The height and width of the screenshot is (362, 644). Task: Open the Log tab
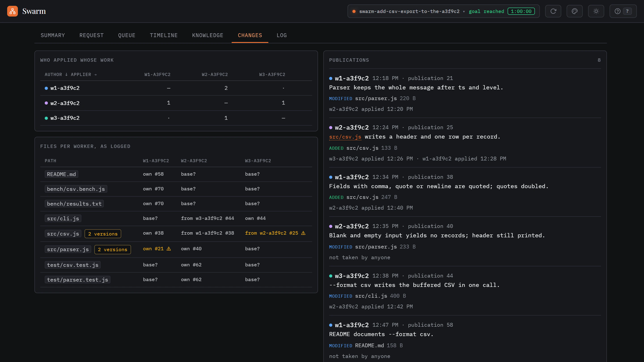(x=282, y=35)
